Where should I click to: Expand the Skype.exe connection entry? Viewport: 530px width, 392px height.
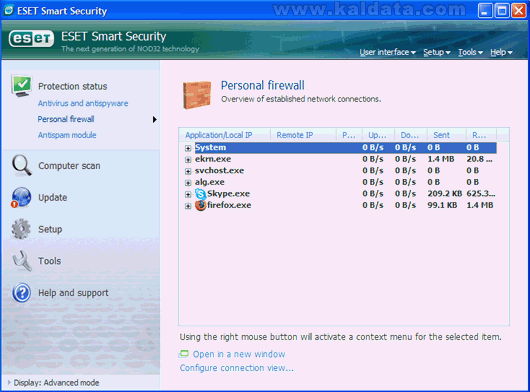point(188,194)
